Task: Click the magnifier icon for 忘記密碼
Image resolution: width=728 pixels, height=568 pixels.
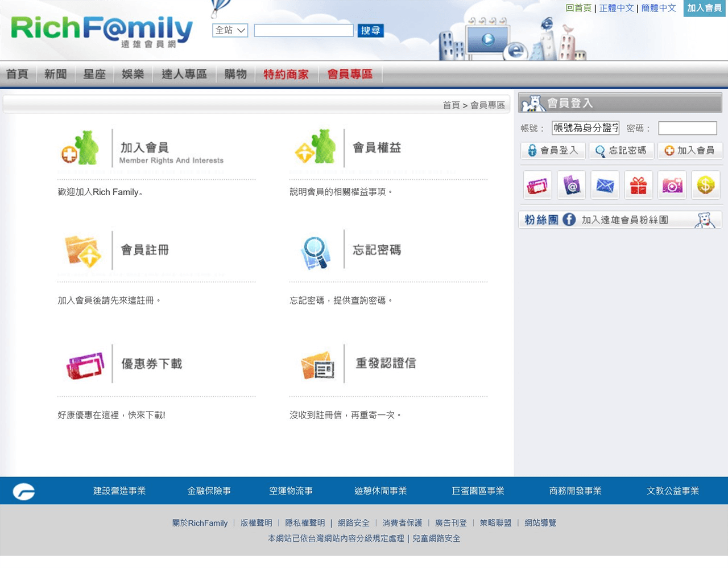Action: point(315,252)
